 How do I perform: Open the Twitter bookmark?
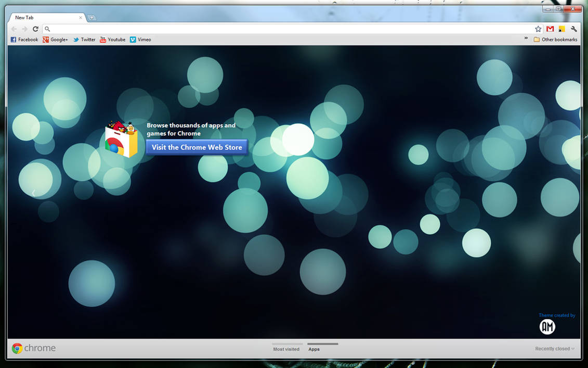click(84, 40)
